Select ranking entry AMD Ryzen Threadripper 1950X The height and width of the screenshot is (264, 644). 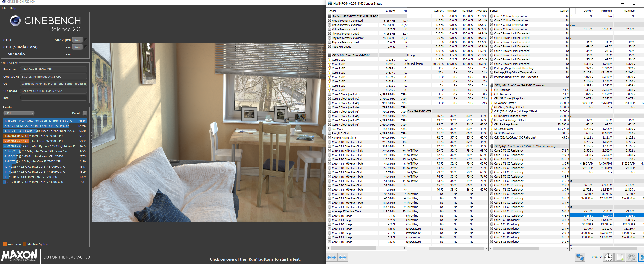(45, 131)
